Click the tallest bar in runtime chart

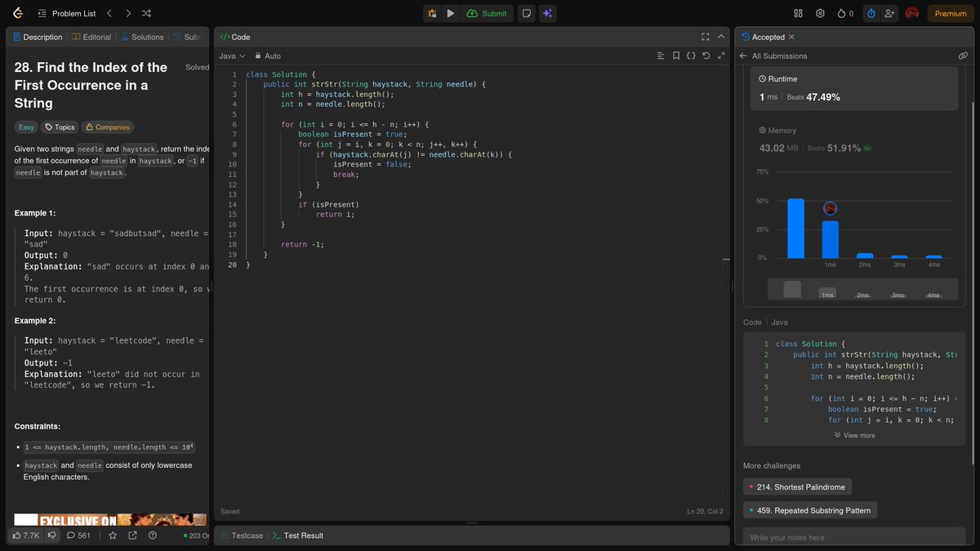pyautogui.click(x=795, y=228)
